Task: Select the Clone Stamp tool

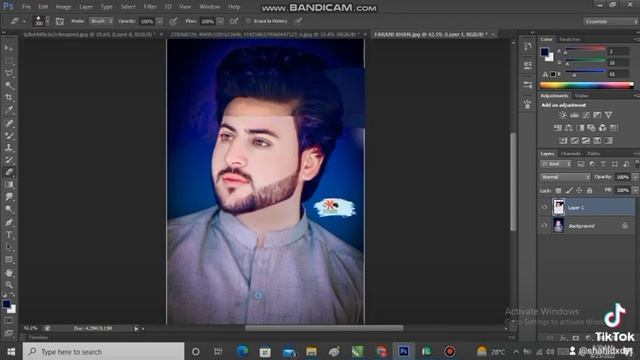Action: point(9,147)
